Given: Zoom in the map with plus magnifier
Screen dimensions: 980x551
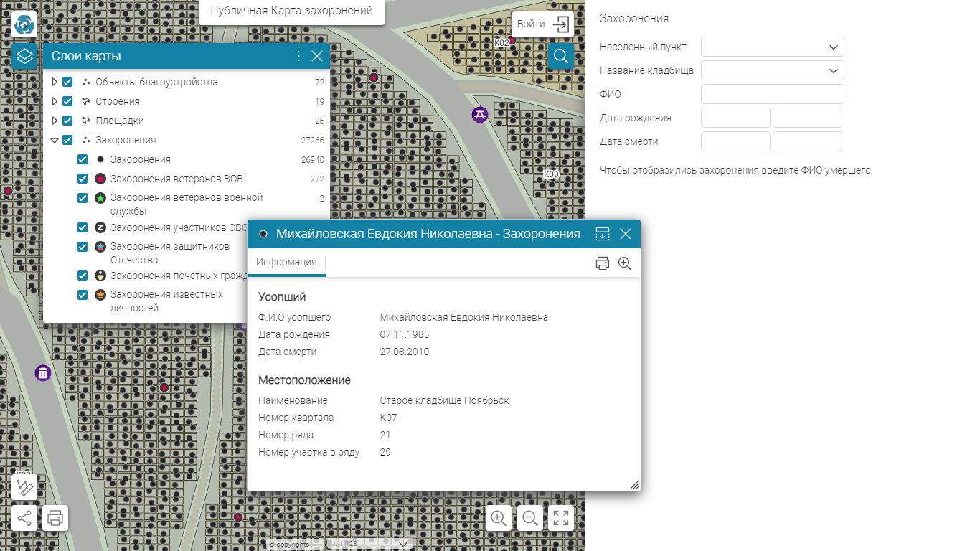Looking at the screenshot, I should click(x=499, y=517).
